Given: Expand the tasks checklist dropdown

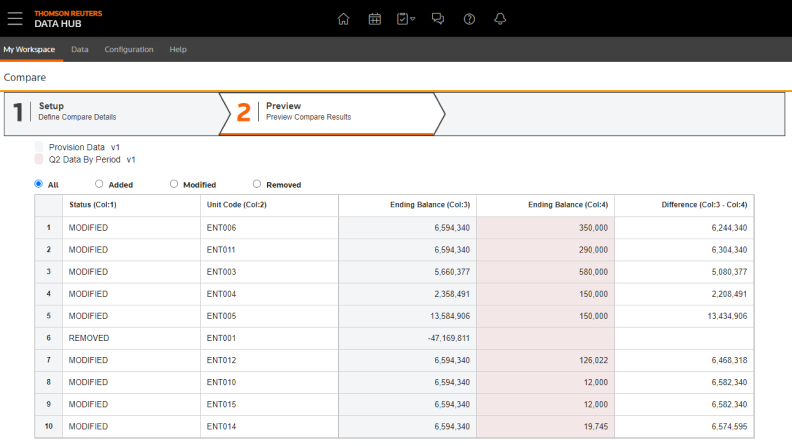Looking at the screenshot, I should (x=406, y=19).
